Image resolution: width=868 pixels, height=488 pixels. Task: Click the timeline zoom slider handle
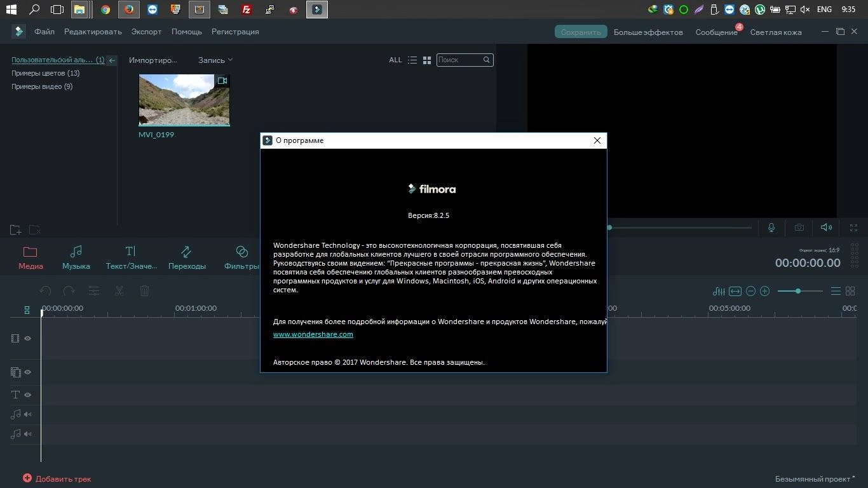tap(798, 291)
